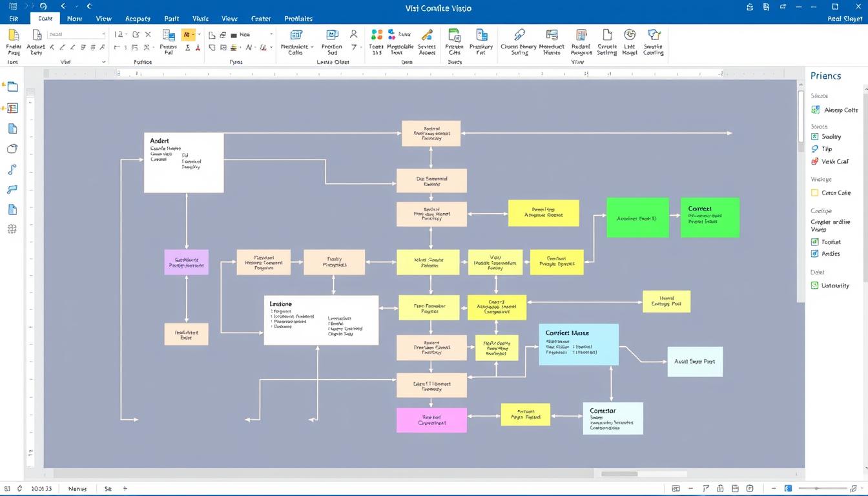Click the globe icon in left sidebar

12,229
